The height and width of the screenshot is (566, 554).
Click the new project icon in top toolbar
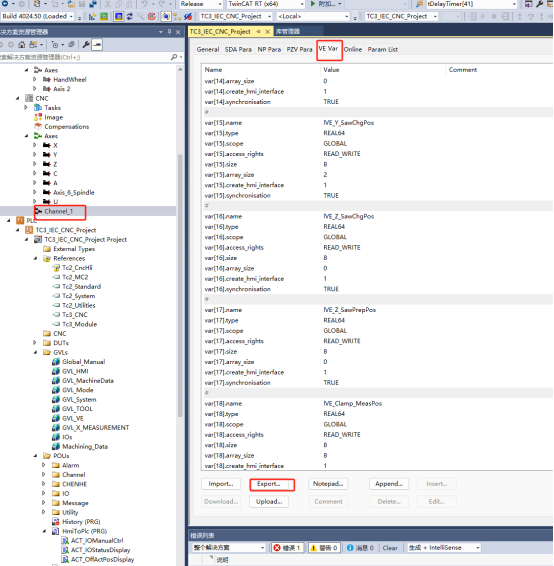tap(37, 4)
